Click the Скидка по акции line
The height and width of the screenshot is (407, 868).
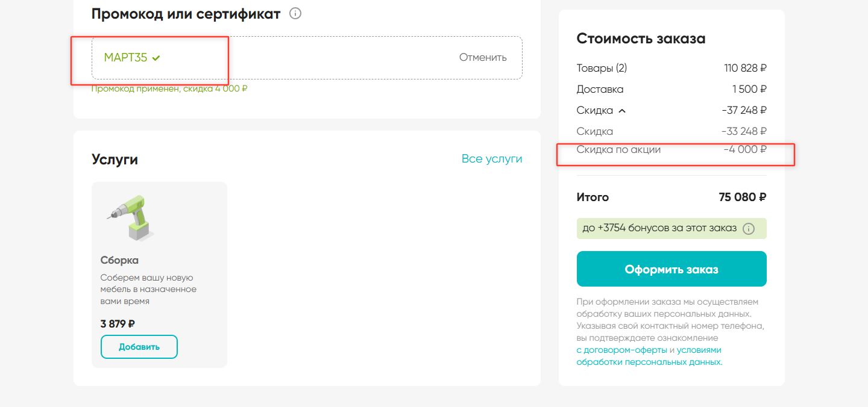pyautogui.click(x=618, y=149)
